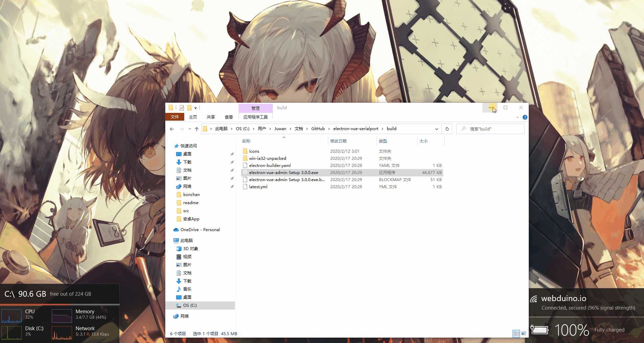Switch to the 查看 ribbon tab
644x343 pixels.
click(x=229, y=117)
